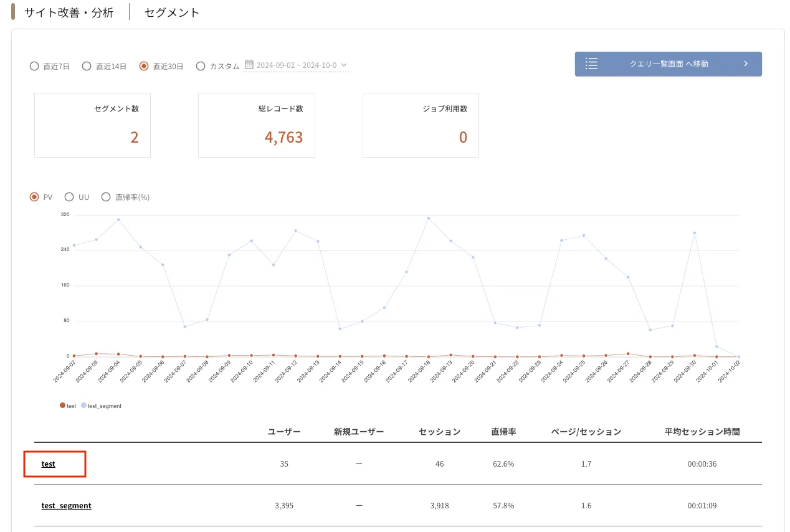Click the test_segment data point at 2024-09-04
The width and height of the screenshot is (790, 532).
(118, 219)
